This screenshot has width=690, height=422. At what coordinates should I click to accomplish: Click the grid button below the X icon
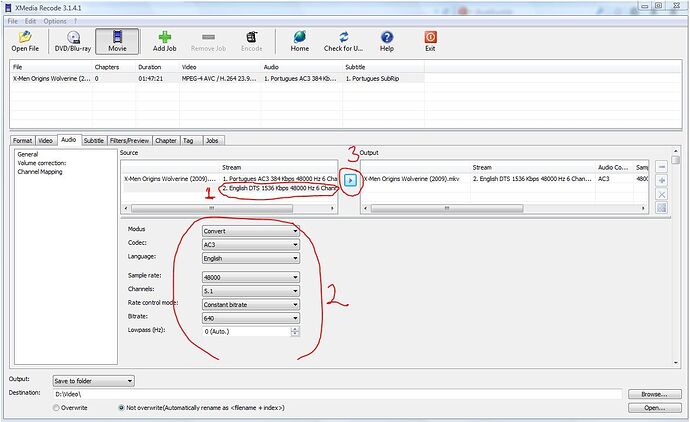(x=661, y=208)
